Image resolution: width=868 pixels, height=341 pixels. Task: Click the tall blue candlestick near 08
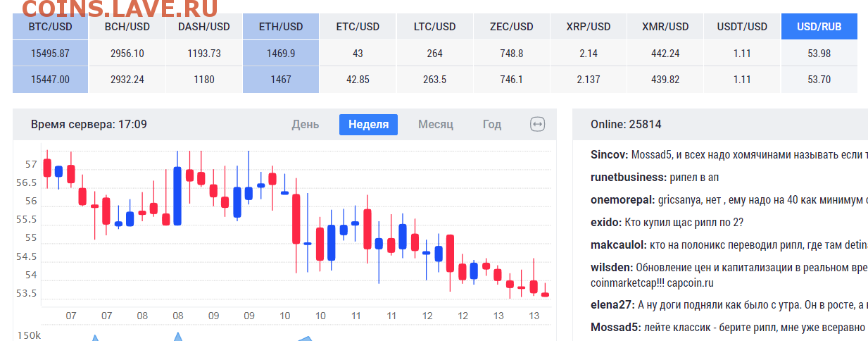(x=177, y=195)
